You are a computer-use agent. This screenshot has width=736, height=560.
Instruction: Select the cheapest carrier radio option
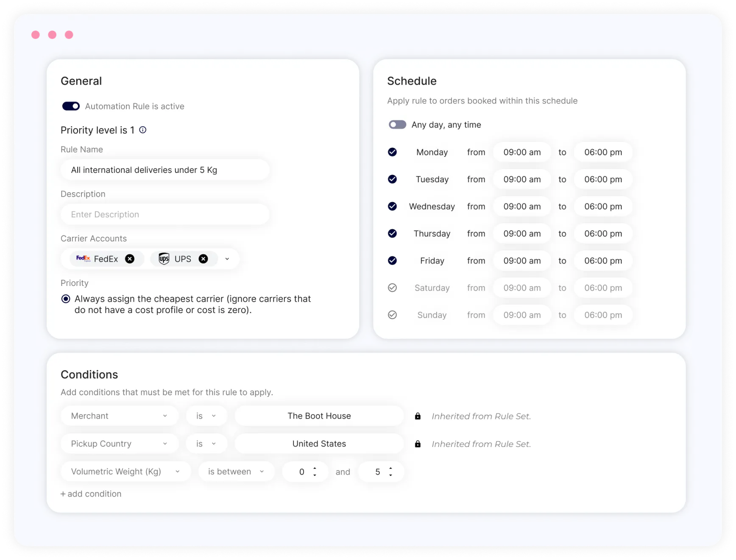tap(66, 298)
